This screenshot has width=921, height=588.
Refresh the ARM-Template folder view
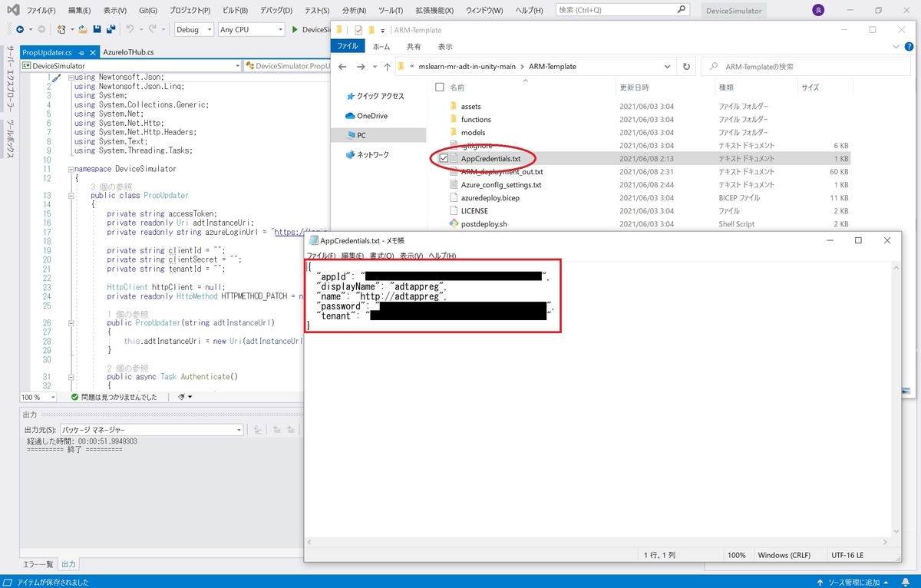click(687, 66)
